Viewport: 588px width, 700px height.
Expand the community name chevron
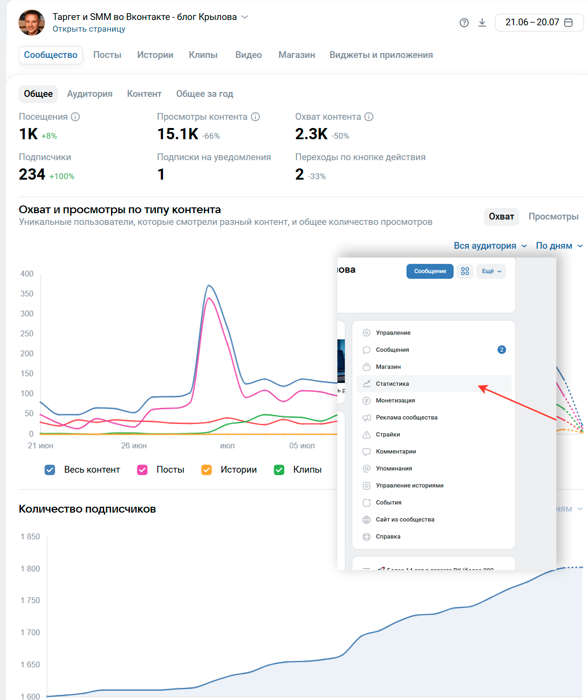pos(245,17)
